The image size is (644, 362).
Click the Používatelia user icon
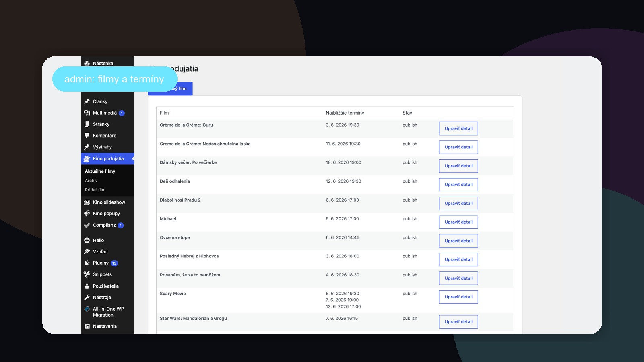click(x=87, y=286)
